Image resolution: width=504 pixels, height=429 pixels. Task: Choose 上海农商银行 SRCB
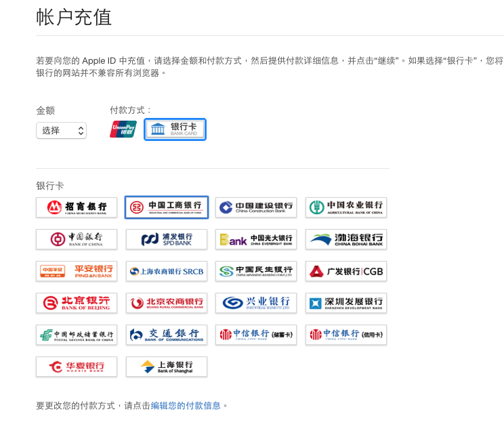(167, 271)
